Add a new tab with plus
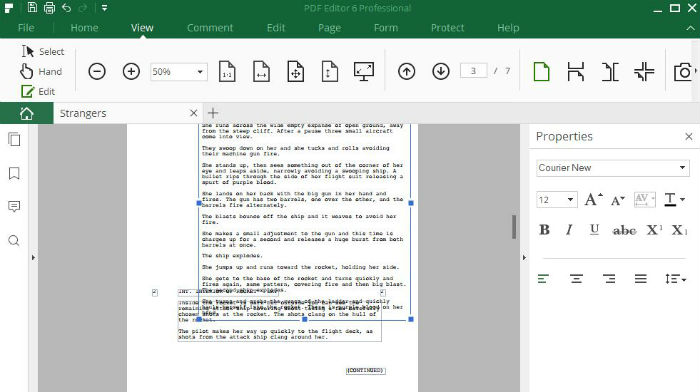700x392 pixels. [213, 113]
